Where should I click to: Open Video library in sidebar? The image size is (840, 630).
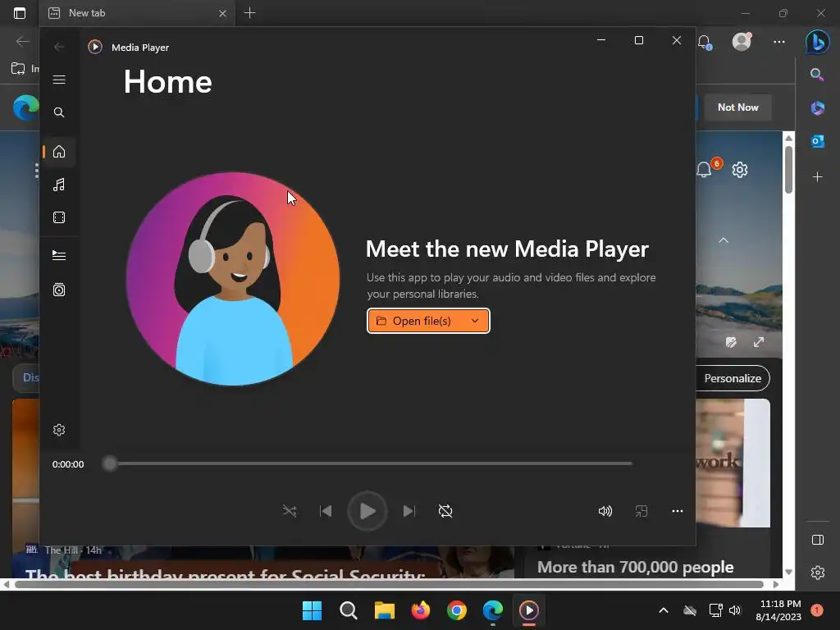(x=59, y=217)
